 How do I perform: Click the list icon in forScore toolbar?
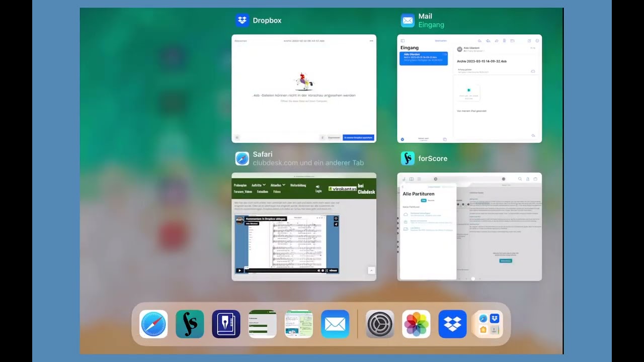pyautogui.click(x=419, y=179)
